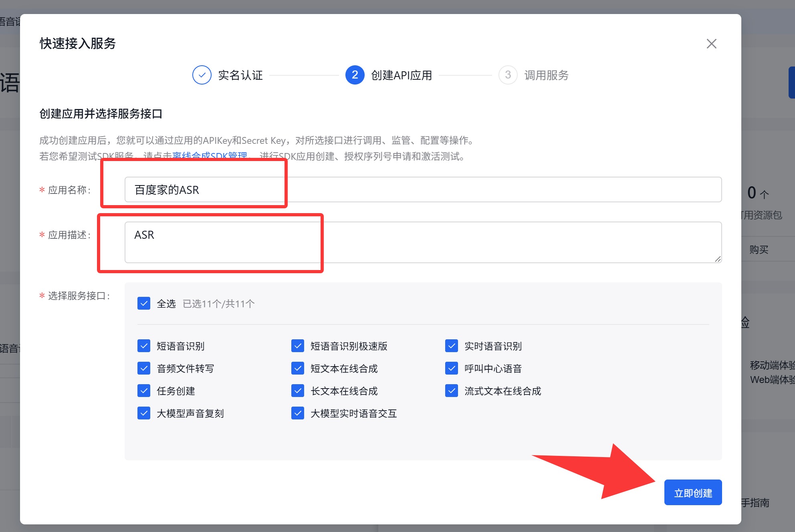Toggle 短文本在线合成 checkbox
795x532 pixels.
pos(298,368)
